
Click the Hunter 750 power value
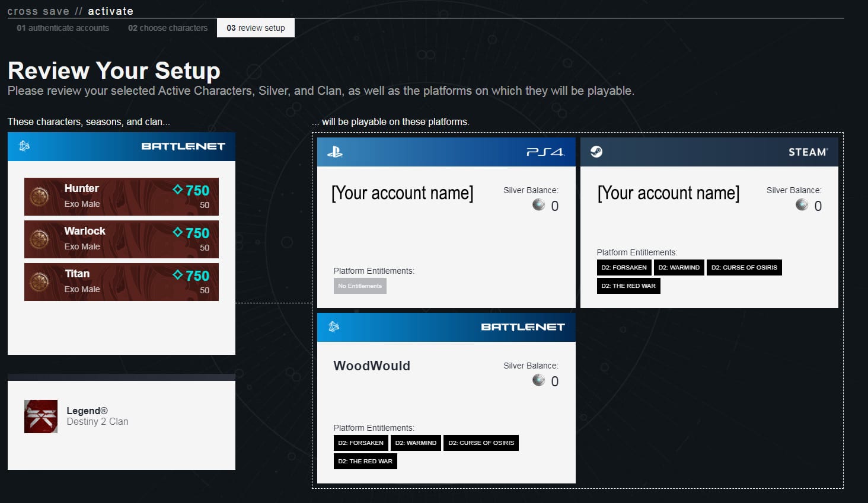(197, 190)
